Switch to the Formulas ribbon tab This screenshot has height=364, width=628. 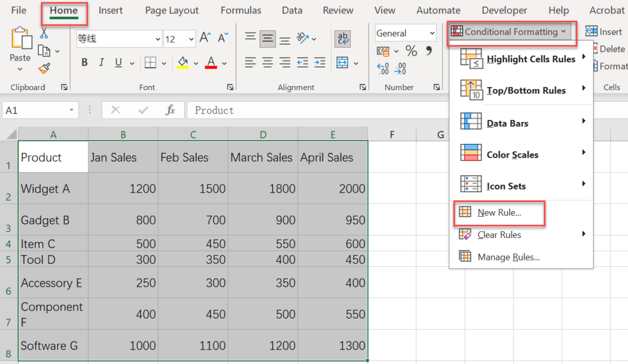tap(241, 10)
